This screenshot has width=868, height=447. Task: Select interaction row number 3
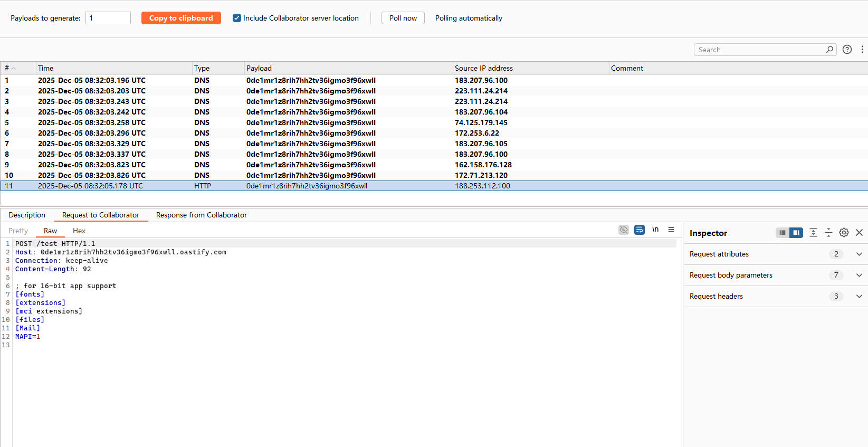(434, 101)
